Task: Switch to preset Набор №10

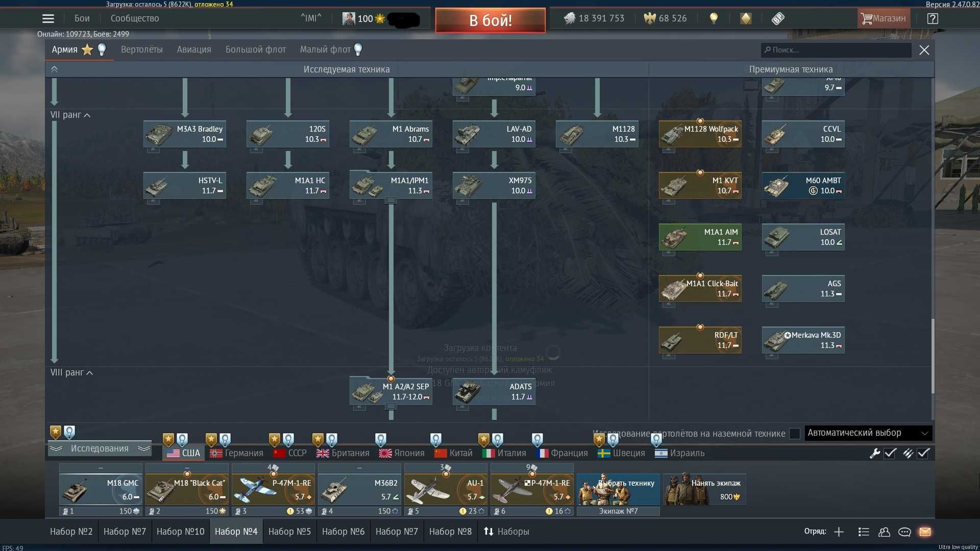Action: pos(181,532)
